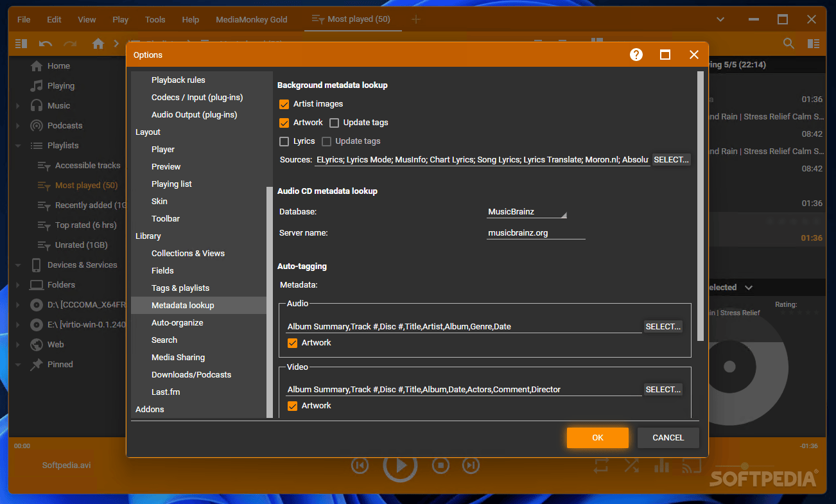The height and width of the screenshot is (504, 836).
Task: Open the Tools menu
Action: click(x=155, y=19)
